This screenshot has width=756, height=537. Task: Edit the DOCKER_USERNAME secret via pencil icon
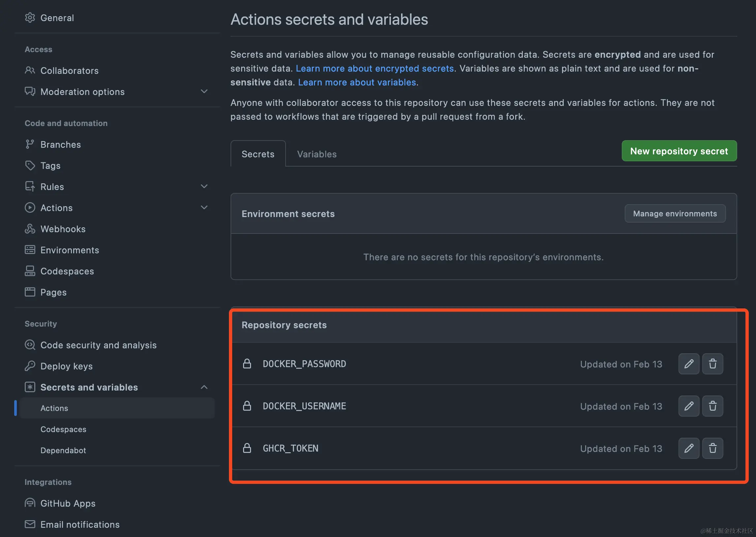click(x=689, y=406)
